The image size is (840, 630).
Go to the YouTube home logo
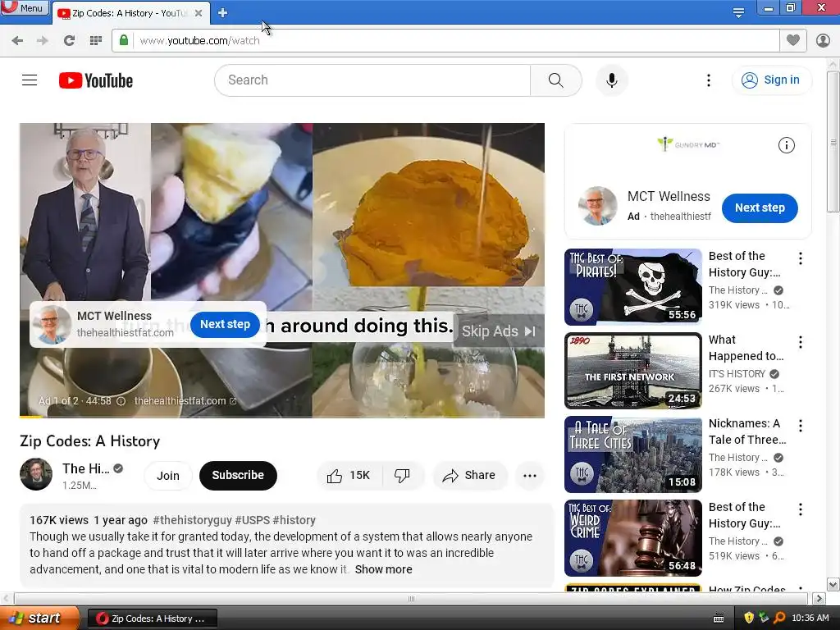pos(96,80)
